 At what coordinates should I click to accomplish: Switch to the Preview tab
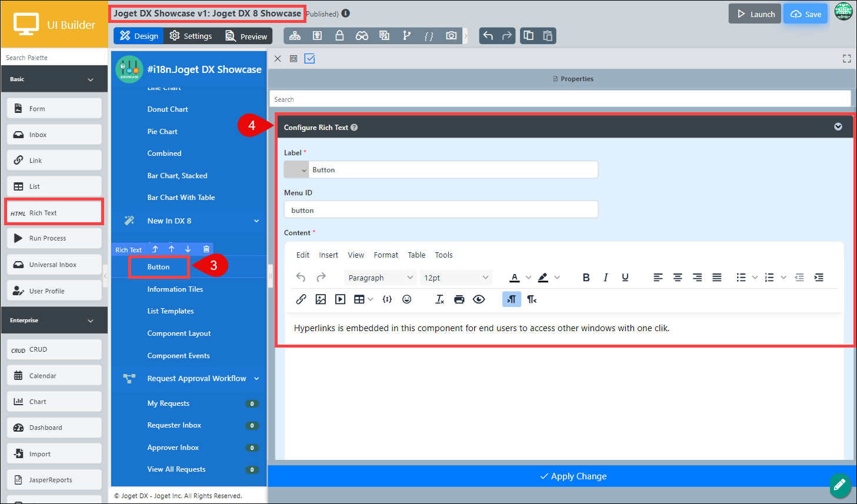tap(246, 36)
